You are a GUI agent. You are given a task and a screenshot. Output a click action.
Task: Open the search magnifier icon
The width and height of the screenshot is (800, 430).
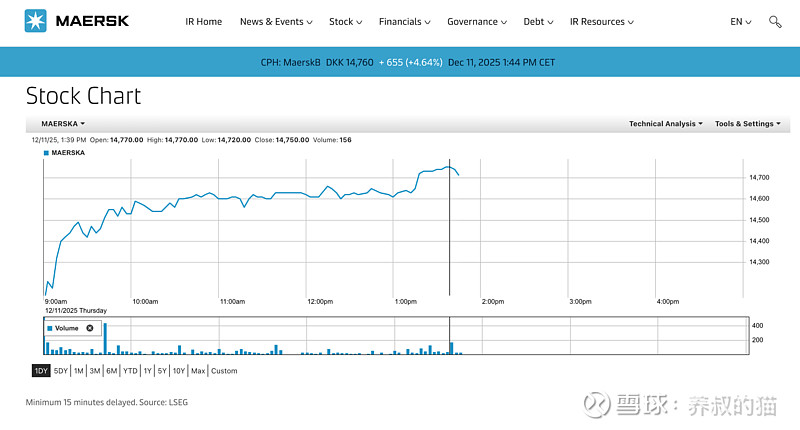pos(775,22)
